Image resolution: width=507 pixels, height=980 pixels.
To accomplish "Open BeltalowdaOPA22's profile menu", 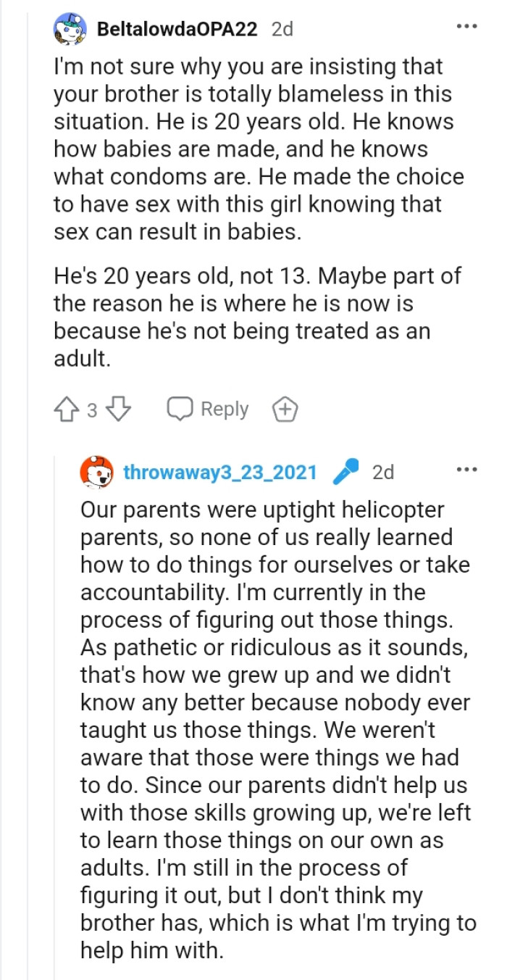I will pyautogui.click(x=176, y=29).
